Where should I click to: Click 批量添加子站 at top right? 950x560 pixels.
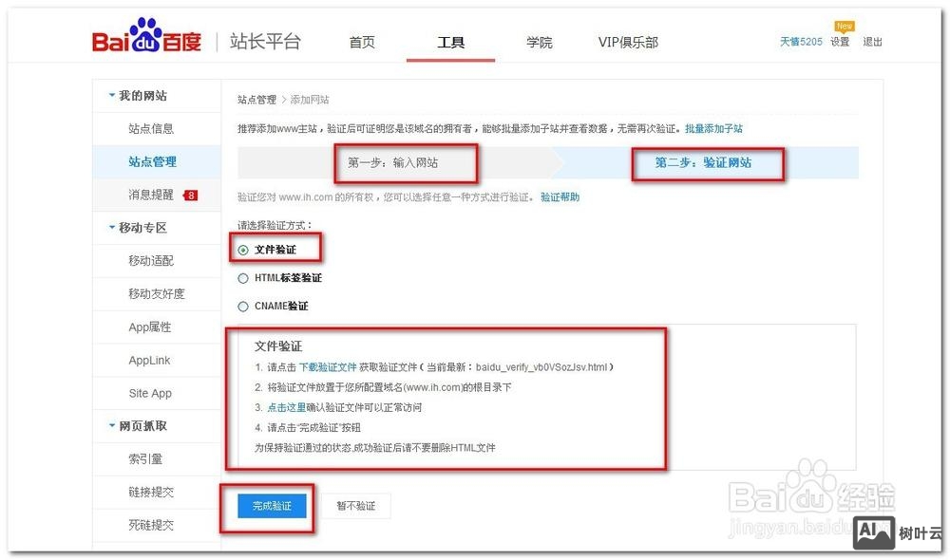[x=712, y=127]
